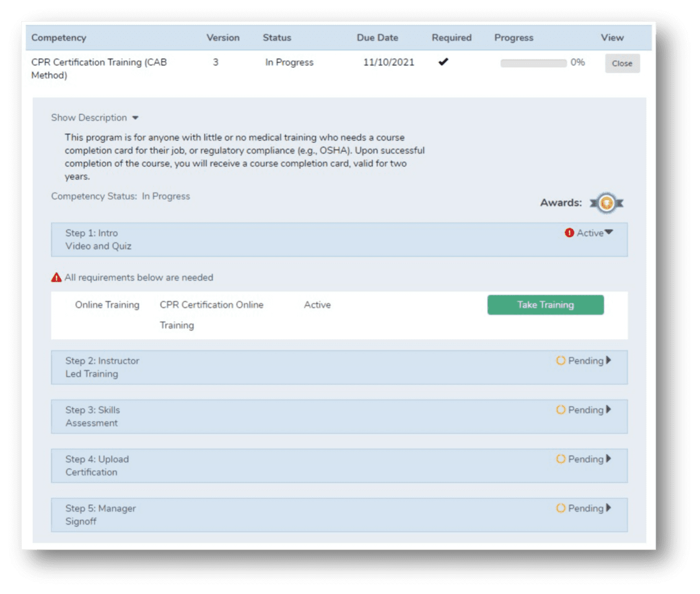Click the pending clock icon on Step 2
The width and height of the screenshot is (700, 594).
click(x=561, y=361)
